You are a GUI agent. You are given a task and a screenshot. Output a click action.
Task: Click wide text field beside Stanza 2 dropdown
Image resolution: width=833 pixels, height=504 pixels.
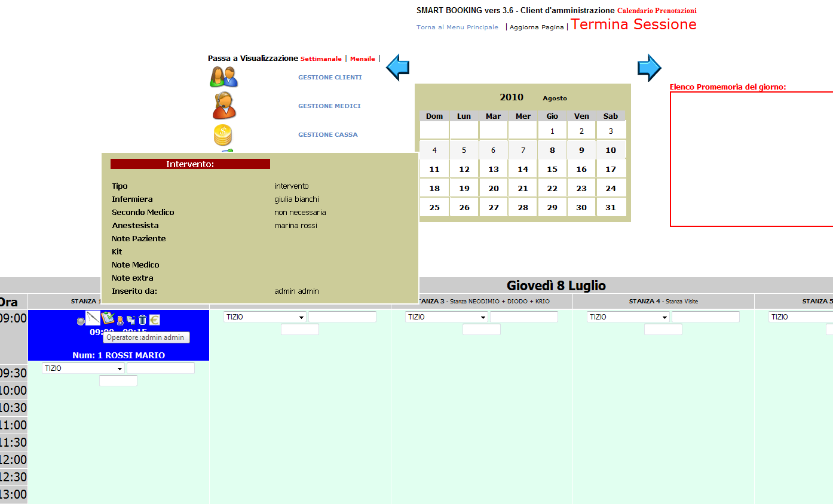click(x=342, y=317)
